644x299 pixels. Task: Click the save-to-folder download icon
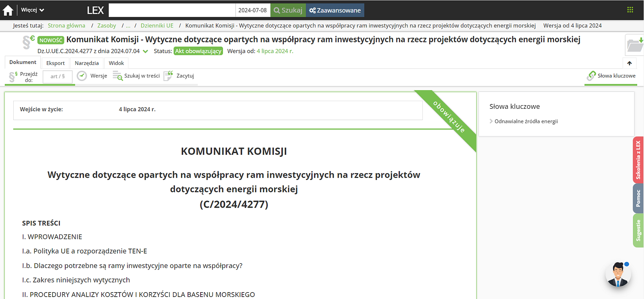635,45
